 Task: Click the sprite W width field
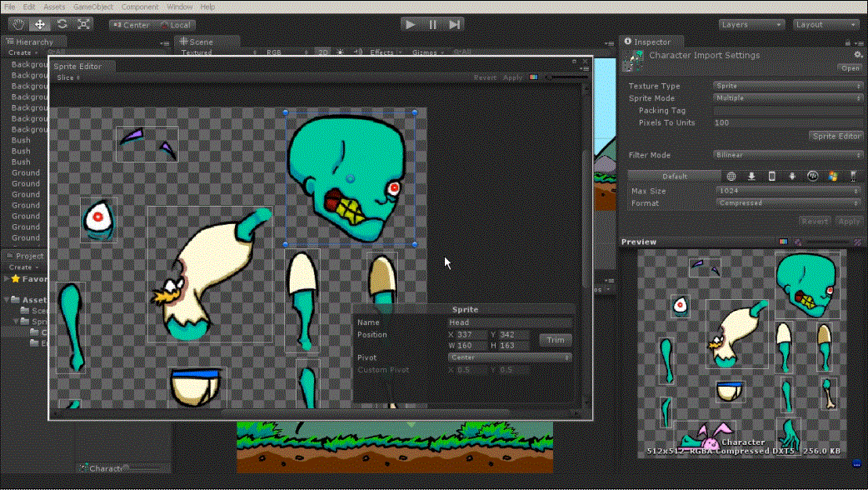[471, 346]
